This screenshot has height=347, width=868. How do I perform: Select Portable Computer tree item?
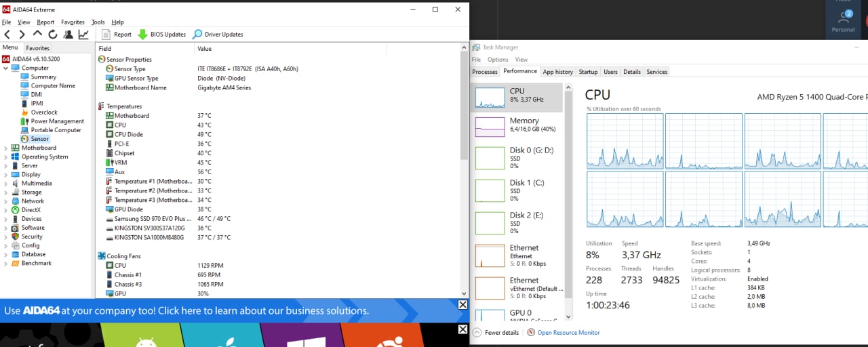[56, 129]
